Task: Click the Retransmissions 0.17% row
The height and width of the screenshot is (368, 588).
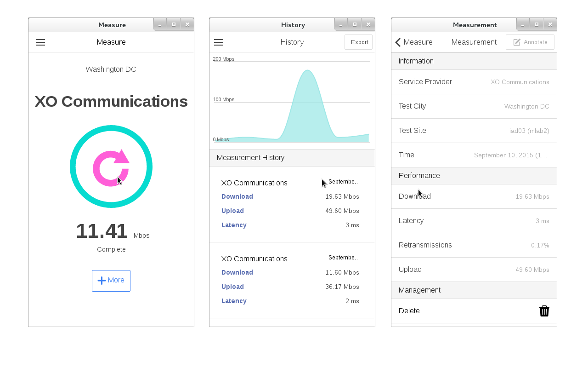Action: click(x=474, y=245)
